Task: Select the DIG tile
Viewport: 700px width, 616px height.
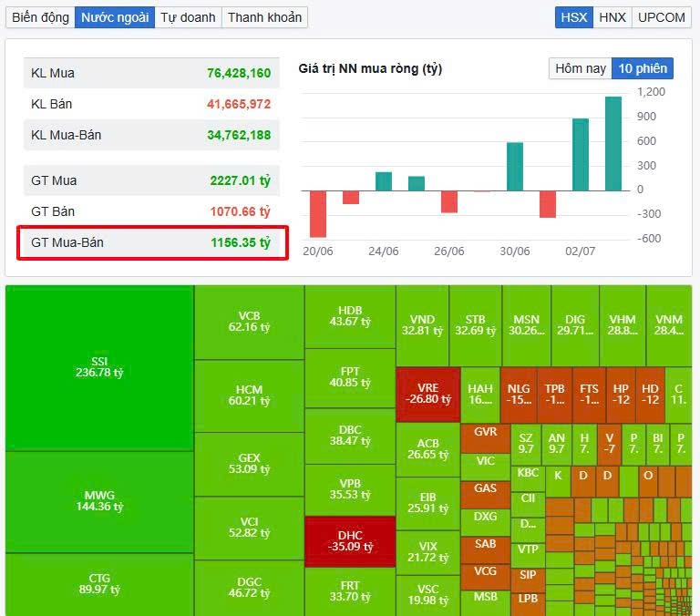Action: (x=575, y=325)
